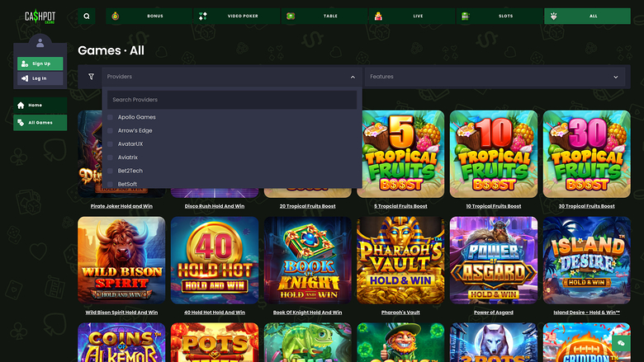Open the Pharaoh's Vault link
644x362 pixels.
coord(400,313)
